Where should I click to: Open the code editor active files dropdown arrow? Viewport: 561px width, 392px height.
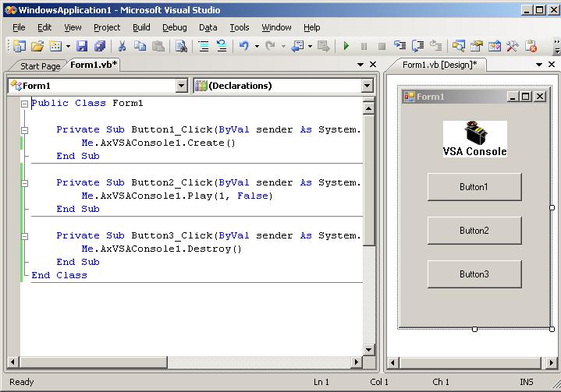pyautogui.click(x=360, y=65)
